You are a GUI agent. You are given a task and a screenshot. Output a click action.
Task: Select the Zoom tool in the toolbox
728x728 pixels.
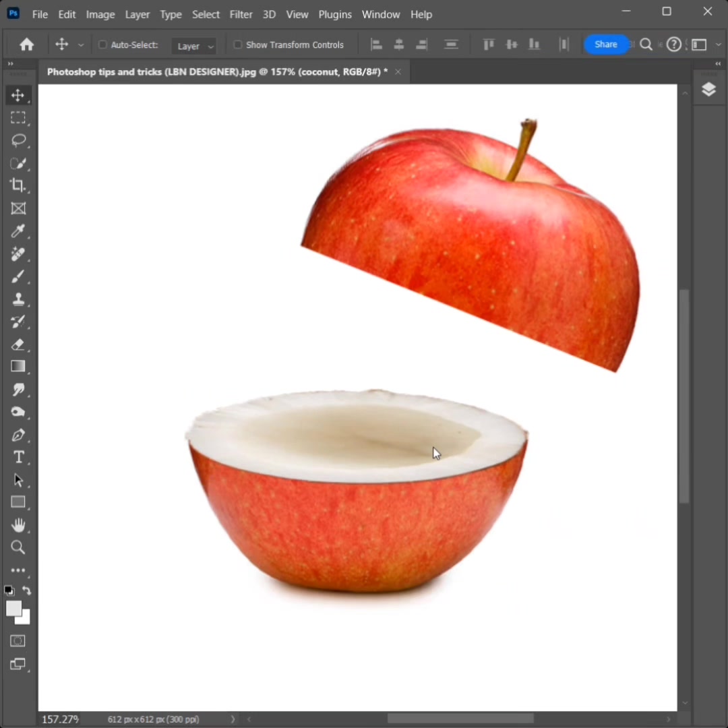tap(18, 547)
